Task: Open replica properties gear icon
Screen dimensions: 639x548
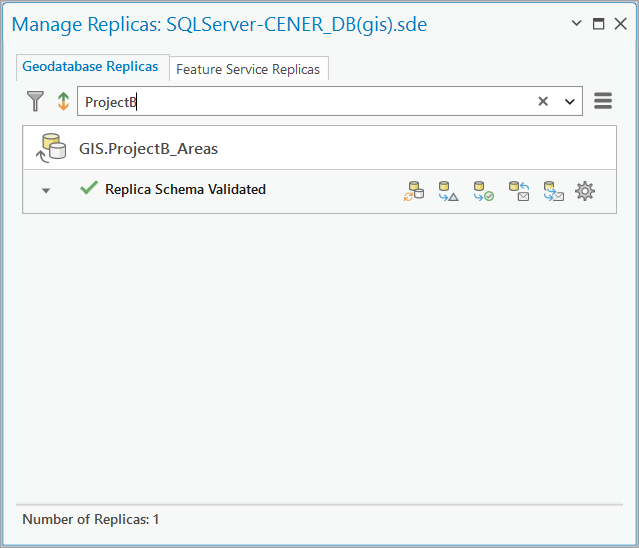Action: (x=585, y=191)
